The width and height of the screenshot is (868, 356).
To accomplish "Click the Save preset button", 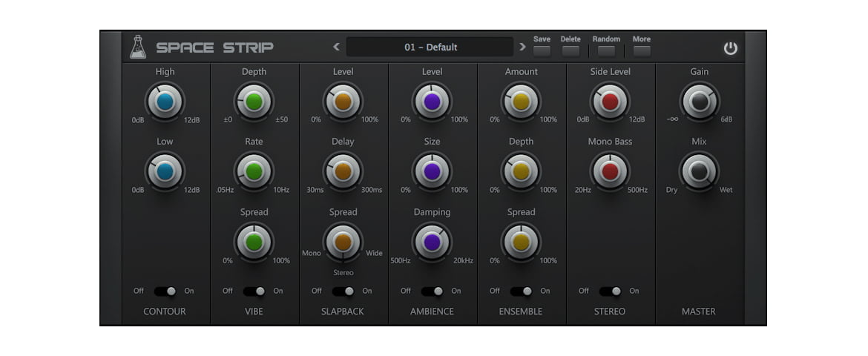I will (542, 51).
